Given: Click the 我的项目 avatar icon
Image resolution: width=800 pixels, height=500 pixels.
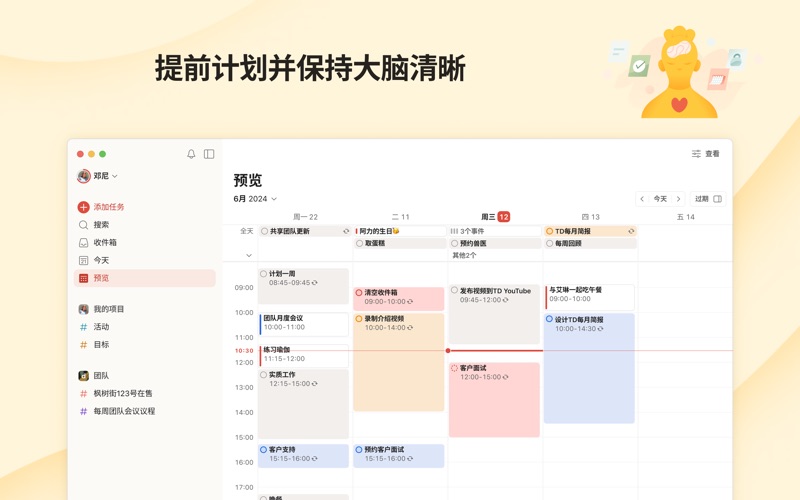Looking at the screenshot, I should tap(84, 309).
